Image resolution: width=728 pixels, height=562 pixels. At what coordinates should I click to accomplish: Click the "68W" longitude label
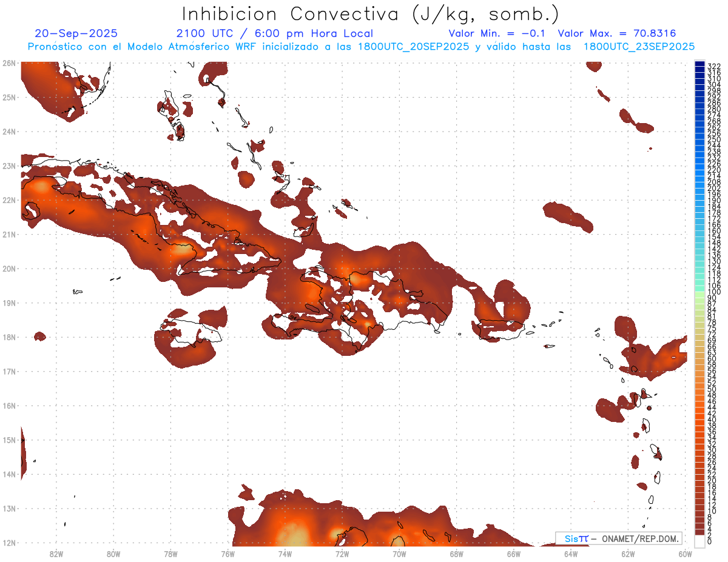(456, 554)
